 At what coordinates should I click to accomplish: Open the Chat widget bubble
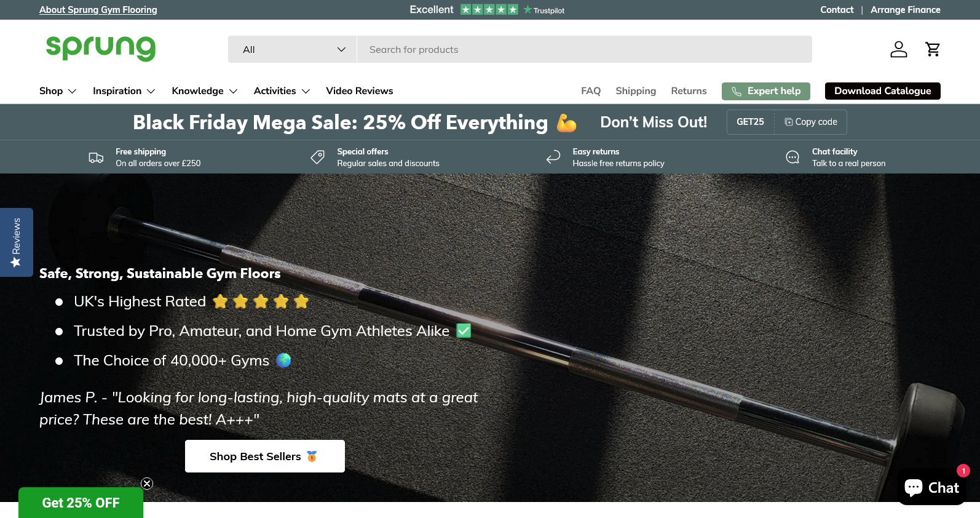click(931, 487)
